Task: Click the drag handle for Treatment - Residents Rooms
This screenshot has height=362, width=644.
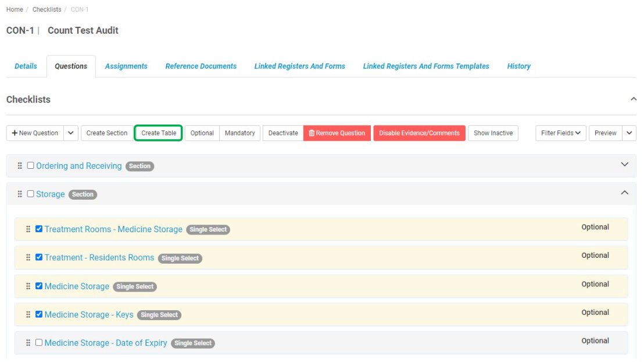Action: pyautogui.click(x=28, y=257)
